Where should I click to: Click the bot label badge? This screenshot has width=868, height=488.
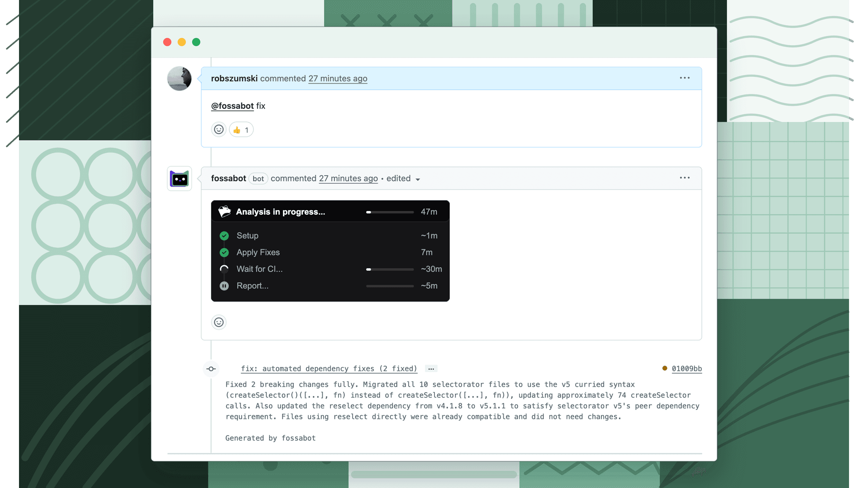[258, 178]
